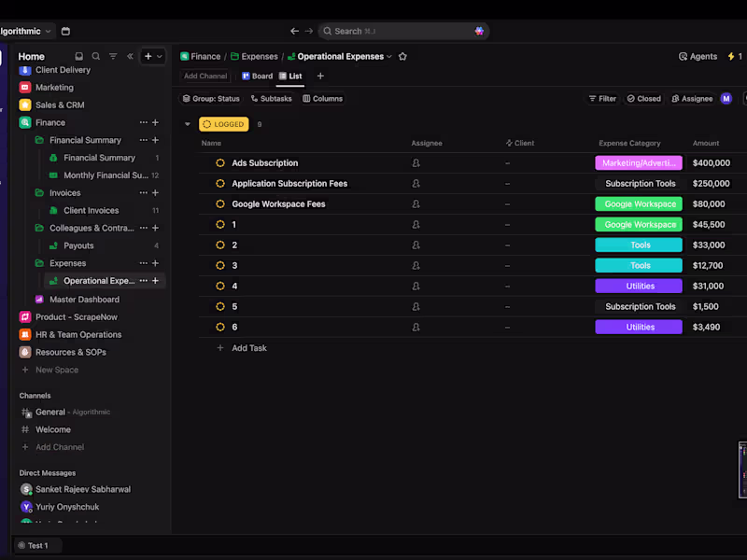Open the Group: Status dropdown
Screen dimensions: 747x560
(211, 99)
